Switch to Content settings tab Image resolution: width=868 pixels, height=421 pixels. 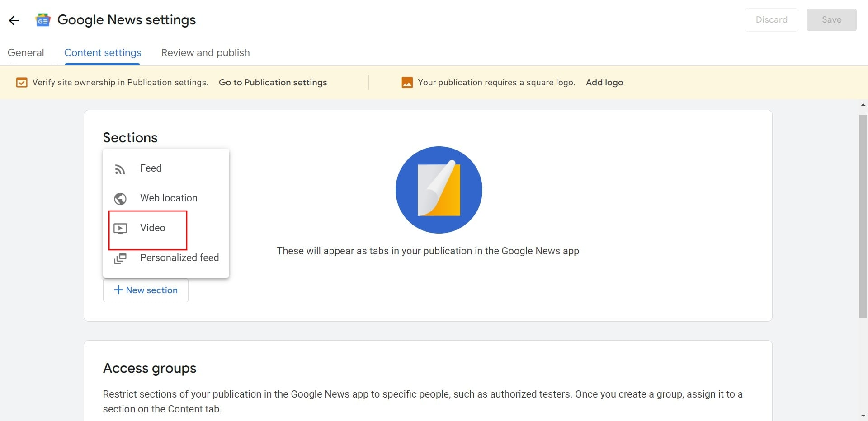[103, 52]
